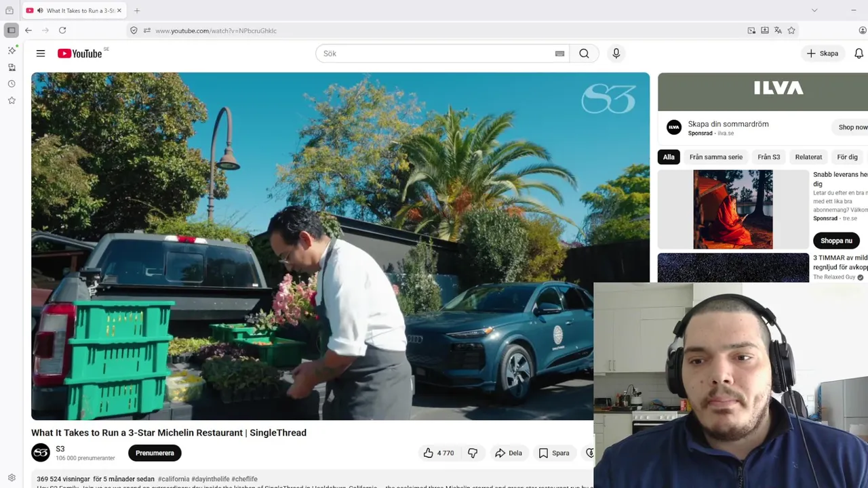Like the video with thumbs up 4 770

coord(439,453)
